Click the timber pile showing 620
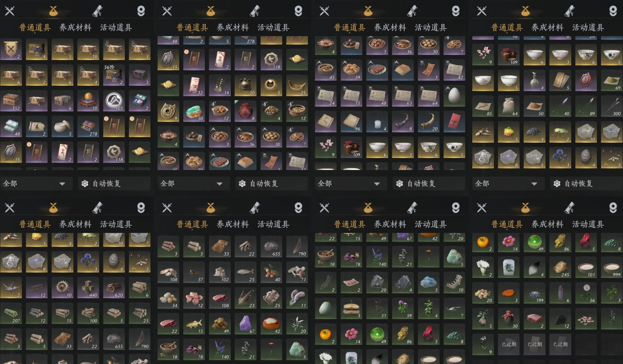 pos(113,288)
